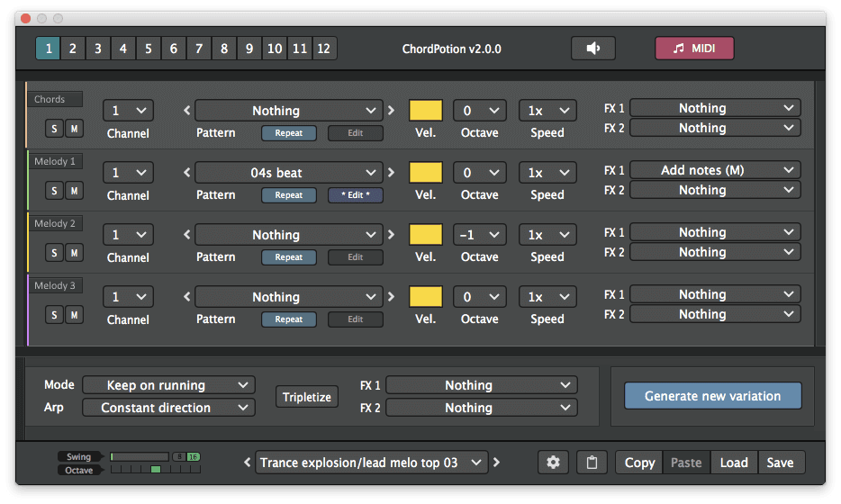
Task: Go to previous pattern in Melody 3 row
Action: point(186,296)
